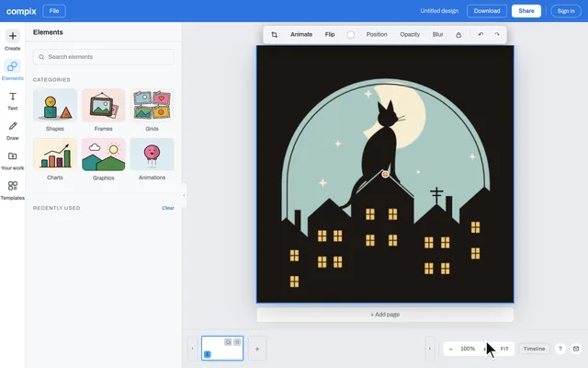Open the Shapes category

(55, 110)
